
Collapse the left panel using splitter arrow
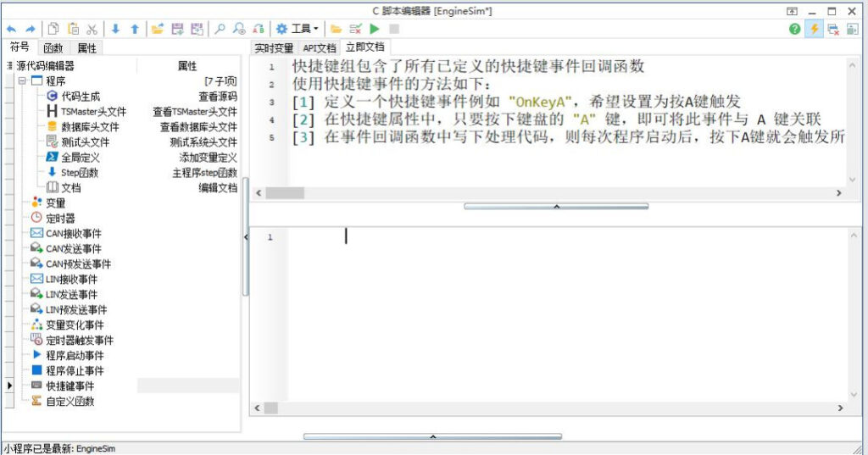pyautogui.click(x=246, y=237)
